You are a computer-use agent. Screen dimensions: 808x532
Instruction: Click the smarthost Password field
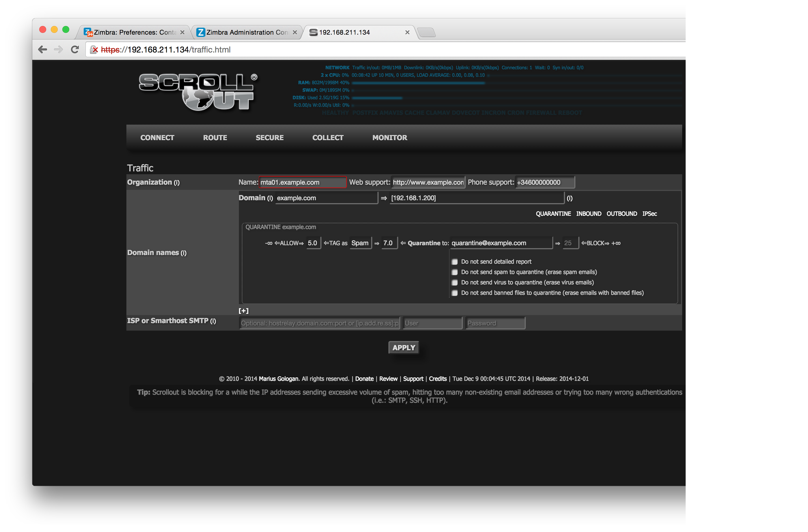495,323
